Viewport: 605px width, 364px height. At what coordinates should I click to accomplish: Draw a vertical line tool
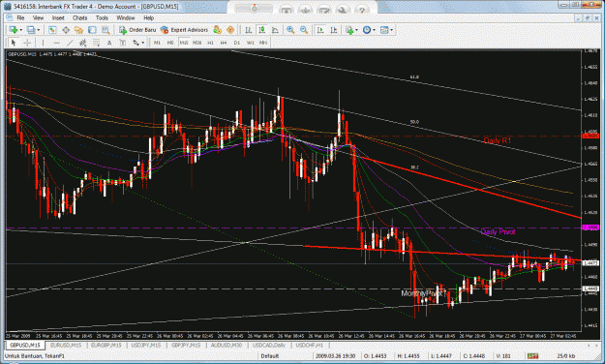pyautogui.click(x=43, y=43)
